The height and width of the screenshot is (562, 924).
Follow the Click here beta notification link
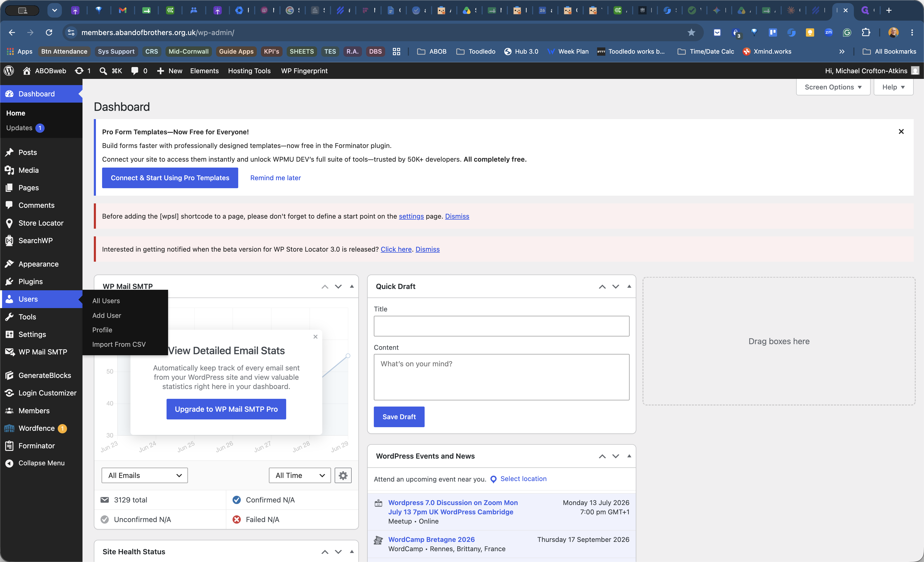point(396,249)
